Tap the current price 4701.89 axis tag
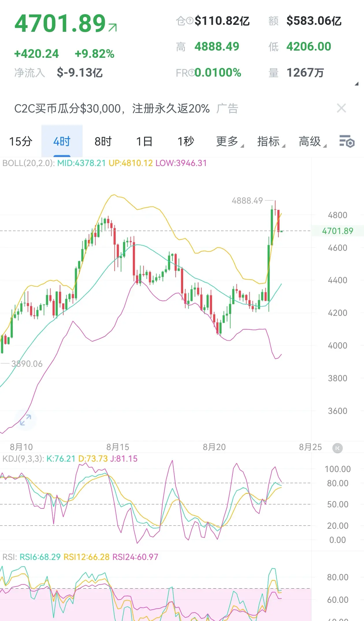 337,231
